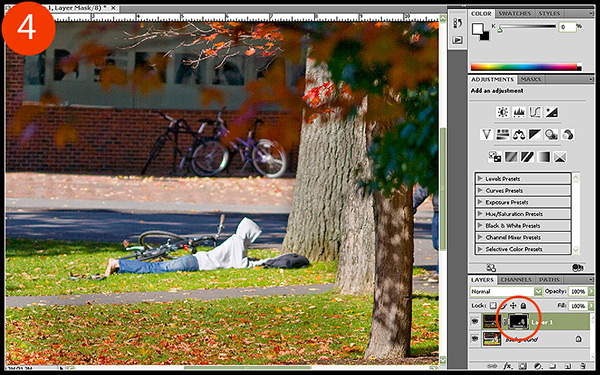Switch to the Masks tab

tap(531, 79)
